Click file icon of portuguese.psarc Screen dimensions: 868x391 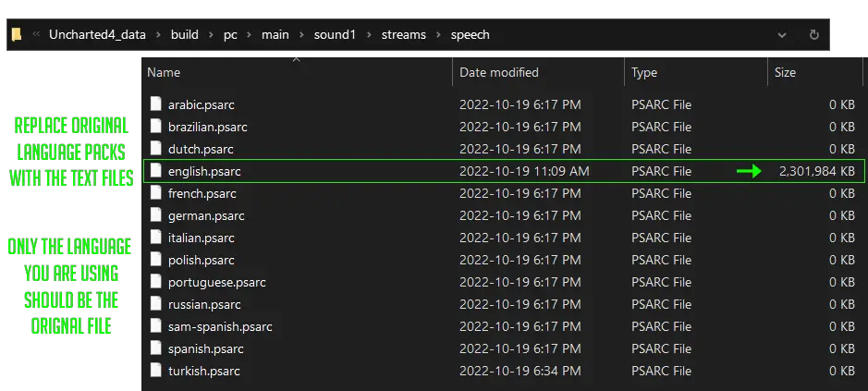click(156, 282)
